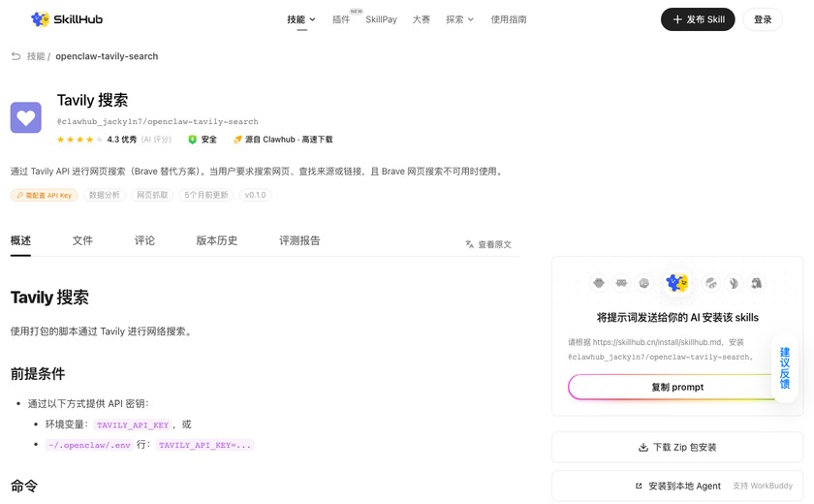Click the 5个月前更新 tag
The height and width of the screenshot is (504, 814).
tap(206, 195)
